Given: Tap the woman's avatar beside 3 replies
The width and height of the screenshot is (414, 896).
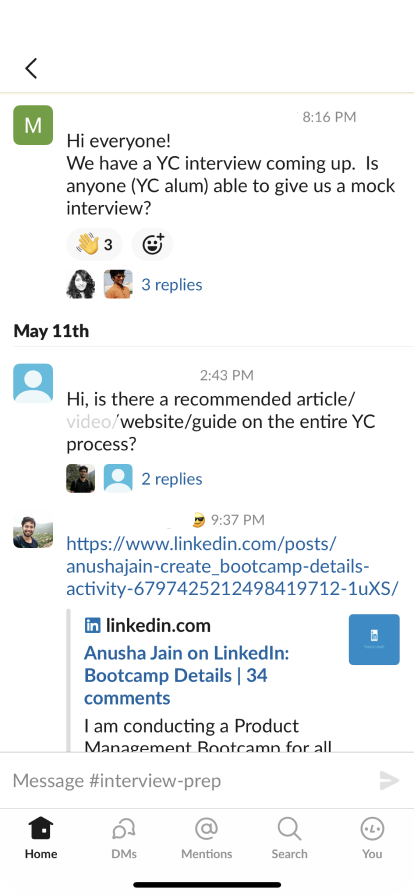Looking at the screenshot, I should pos(81,285).
